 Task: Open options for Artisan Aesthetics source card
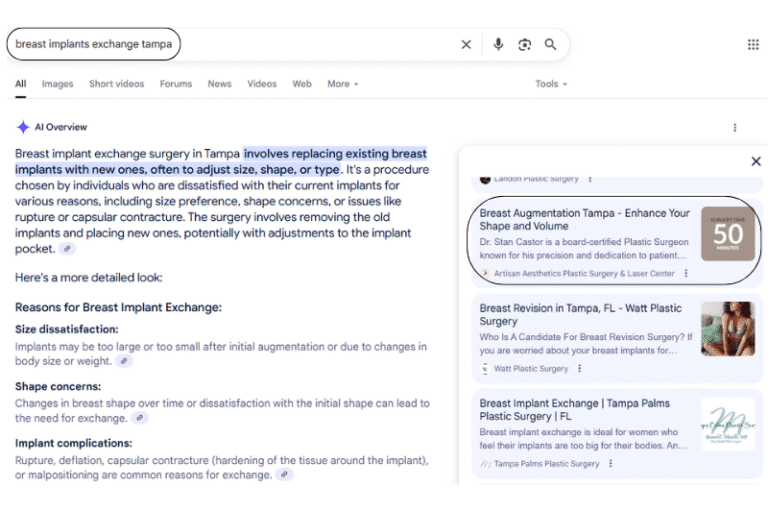(686, 273)
